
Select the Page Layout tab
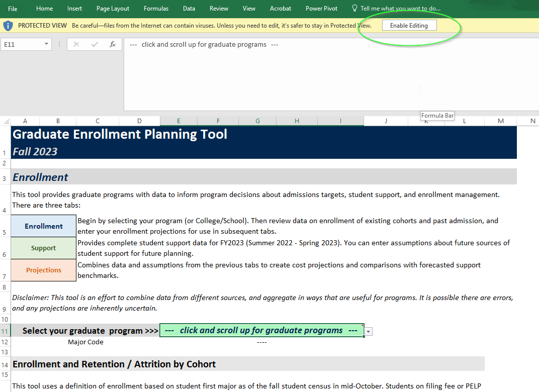pyautogui.click(x=113, y=9)
